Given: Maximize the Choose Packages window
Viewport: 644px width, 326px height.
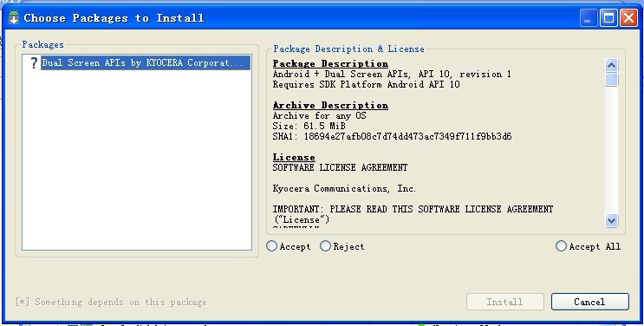Looking at the screenshot, I should (x=608, y=18).
